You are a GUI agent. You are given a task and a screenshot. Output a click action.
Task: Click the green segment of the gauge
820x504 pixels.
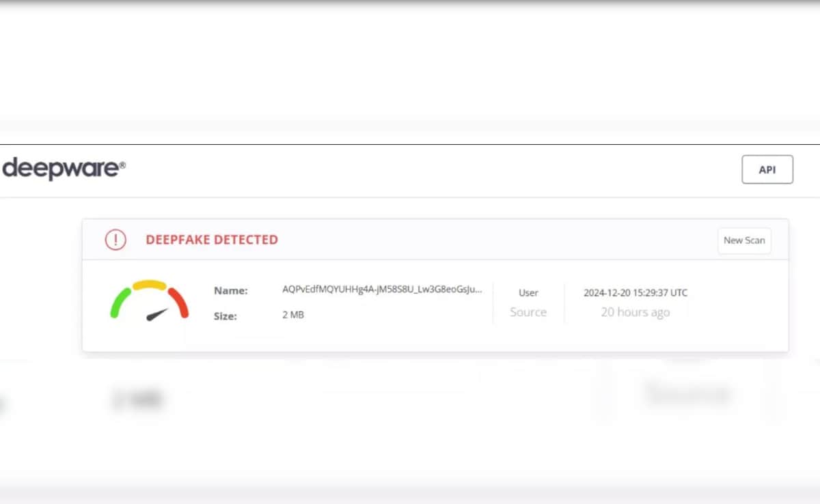tap(119, 301)
